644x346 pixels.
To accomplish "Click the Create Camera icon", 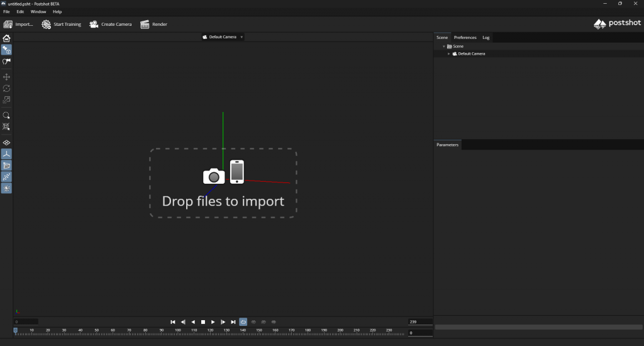I will click(x=94, y=25).
